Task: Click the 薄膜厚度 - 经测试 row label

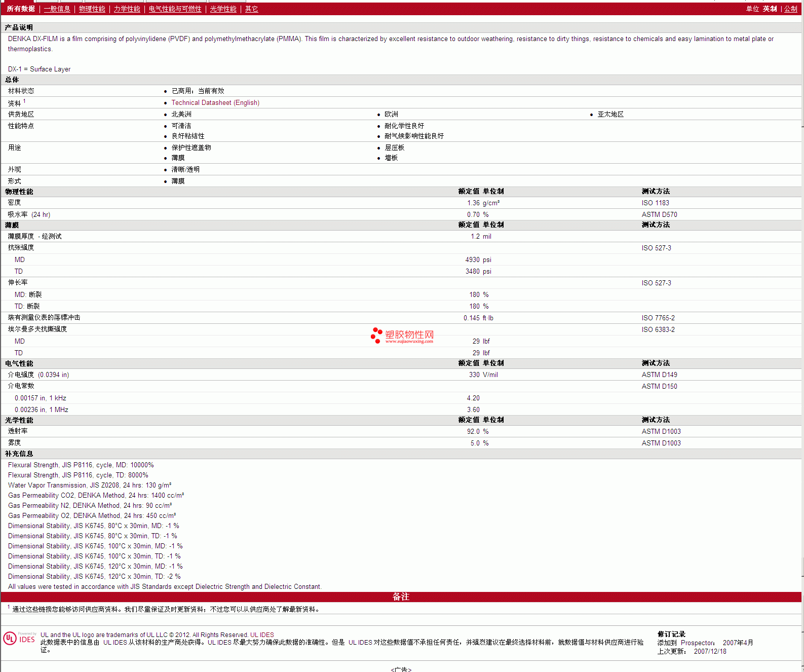Action: [x=34, y=236]
